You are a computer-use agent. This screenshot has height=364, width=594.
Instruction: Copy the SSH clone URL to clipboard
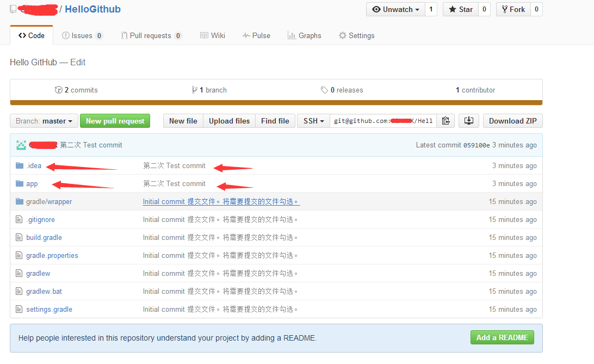(x=445, y=121)
